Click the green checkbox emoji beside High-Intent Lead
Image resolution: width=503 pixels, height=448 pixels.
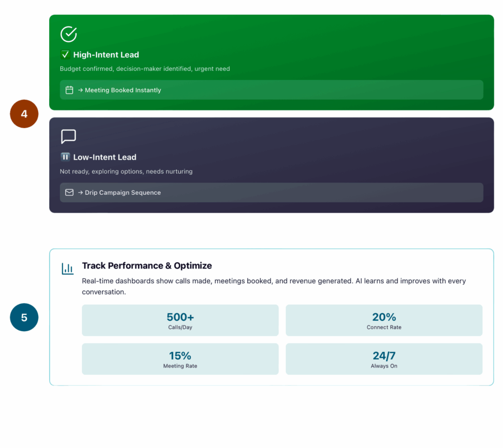[65, 55]
